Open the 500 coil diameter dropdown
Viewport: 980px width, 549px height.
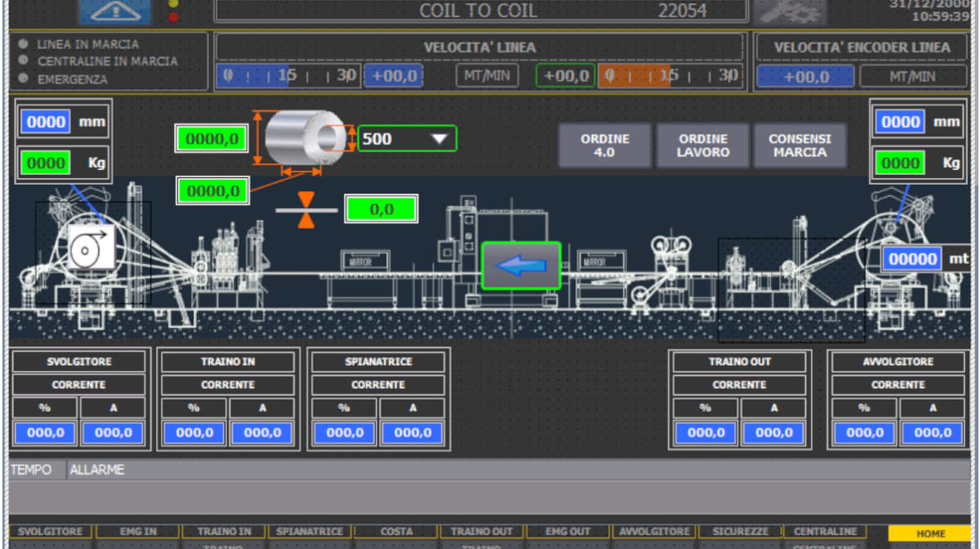(406, 138)
